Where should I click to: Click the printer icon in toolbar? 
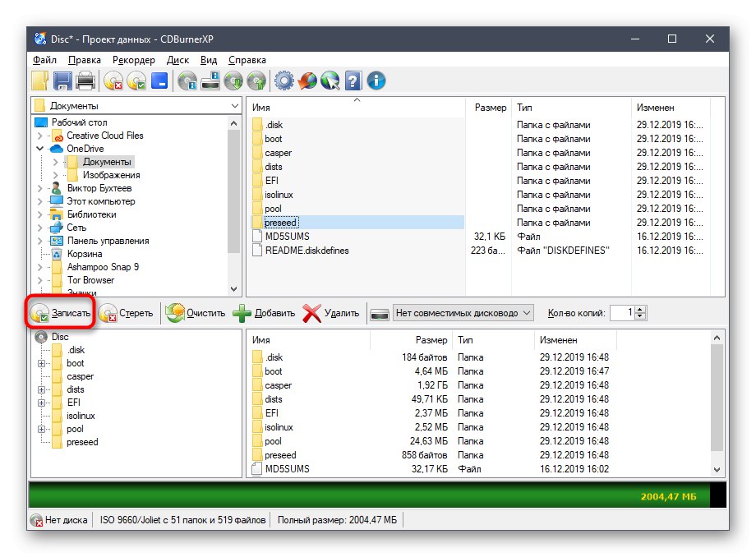(85, 81)
